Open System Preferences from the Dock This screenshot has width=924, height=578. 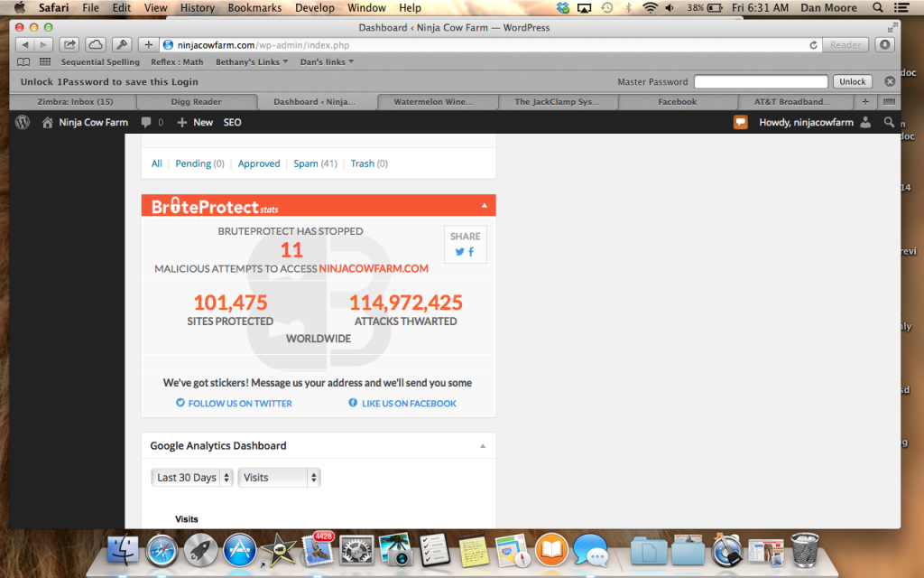(x=356, y=551)
